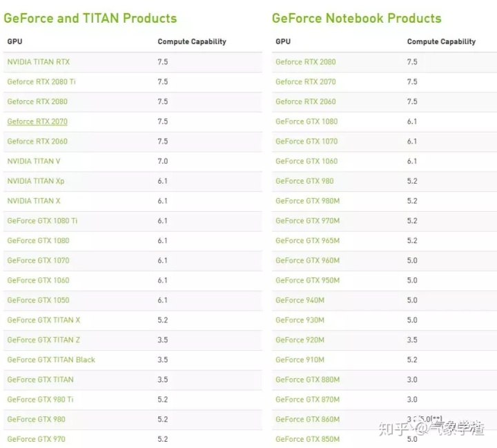Open GeForce GTX 980 in the Notebook Products table

tap(304, 181)
